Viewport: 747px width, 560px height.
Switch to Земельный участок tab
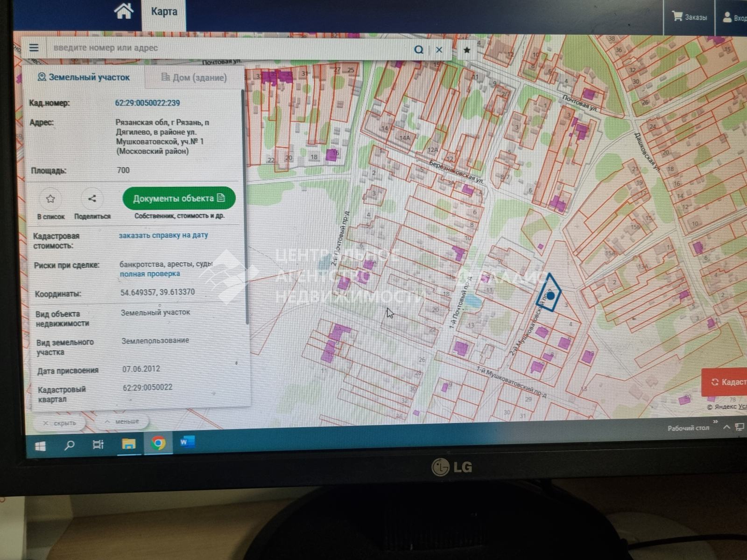[84, 77]
